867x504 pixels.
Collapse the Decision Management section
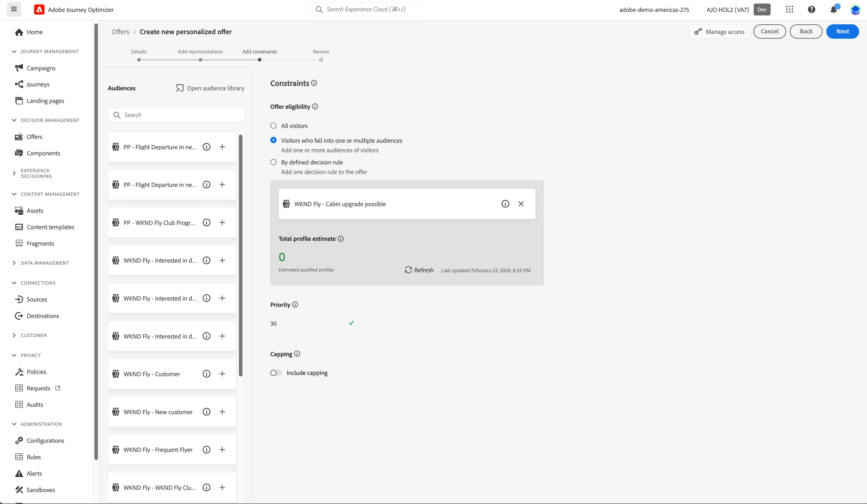pos(14,120)
